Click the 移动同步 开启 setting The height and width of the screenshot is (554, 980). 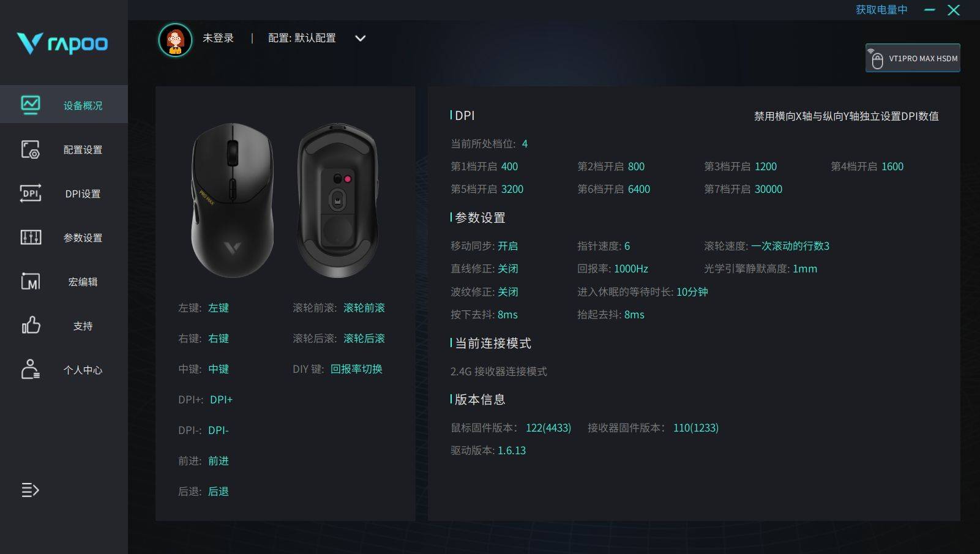click(x=484, y=245)
